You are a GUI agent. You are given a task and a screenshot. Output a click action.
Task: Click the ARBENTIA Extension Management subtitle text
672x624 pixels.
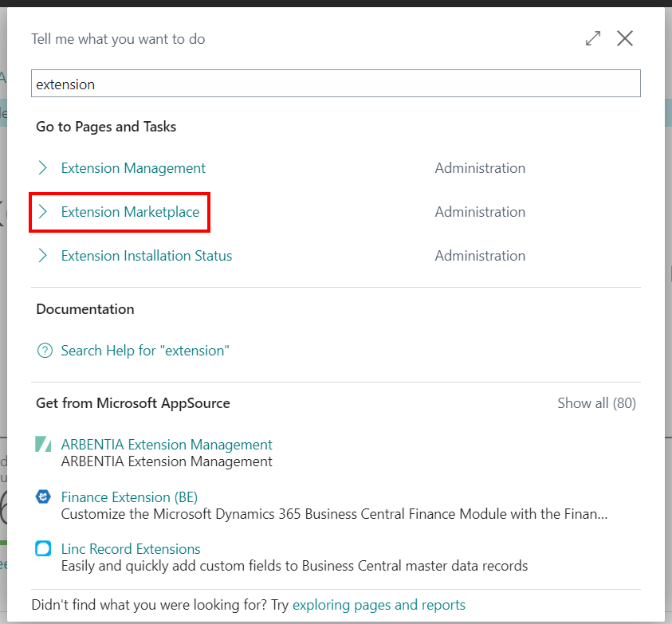point(167,461)
